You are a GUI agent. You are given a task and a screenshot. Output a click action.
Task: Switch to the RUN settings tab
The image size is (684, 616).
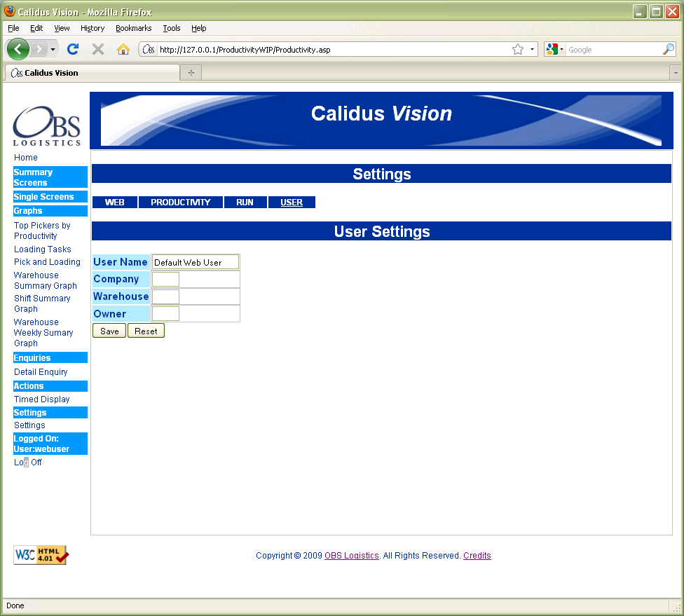click(x=245, y=203)
